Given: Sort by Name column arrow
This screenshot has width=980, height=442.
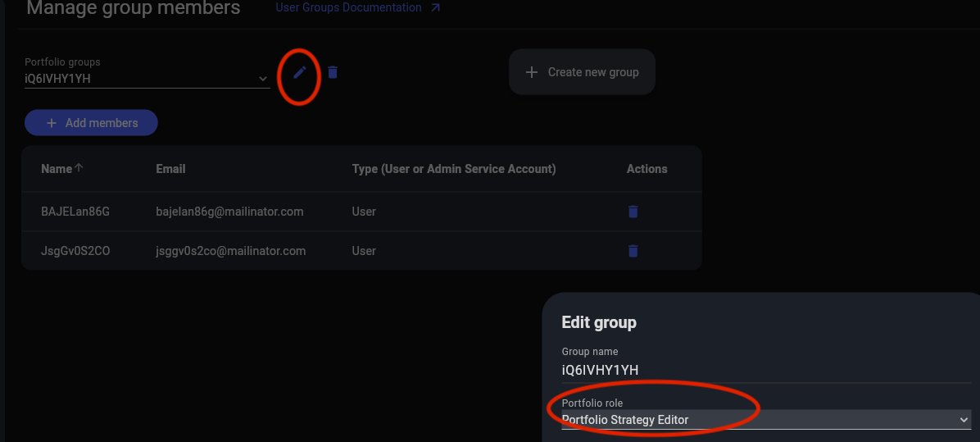Looking at the screenshot, I should coord(79,168).
